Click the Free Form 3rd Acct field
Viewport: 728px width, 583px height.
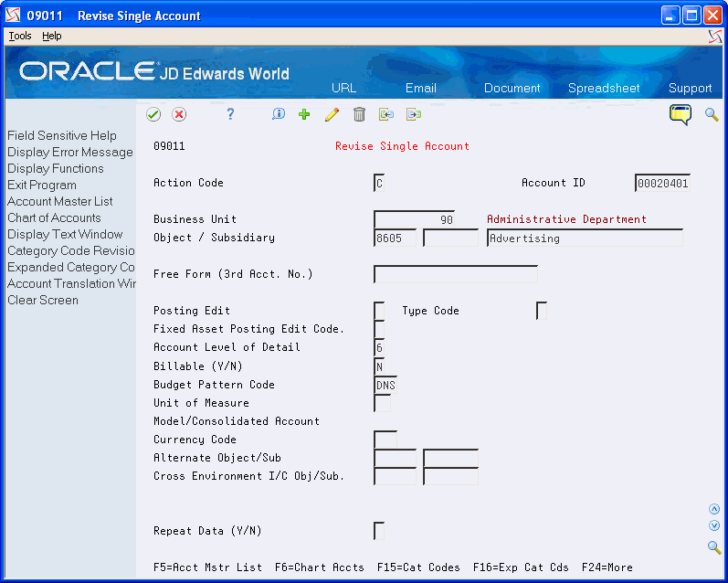click(456, 274)
